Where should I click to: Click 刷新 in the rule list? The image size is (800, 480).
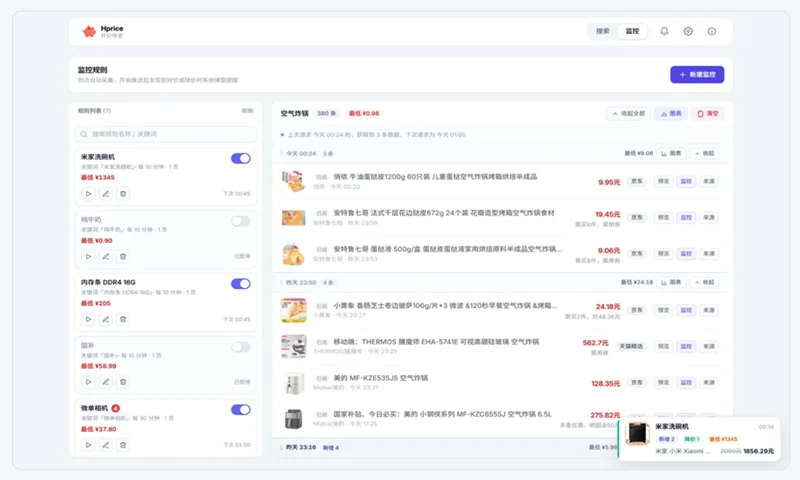(247, 111)
